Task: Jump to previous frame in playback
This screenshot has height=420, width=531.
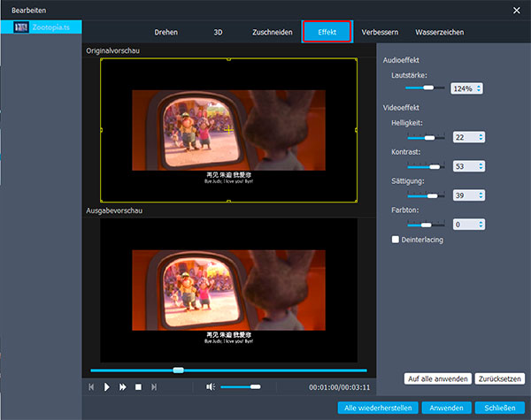Action: [91, 386]
